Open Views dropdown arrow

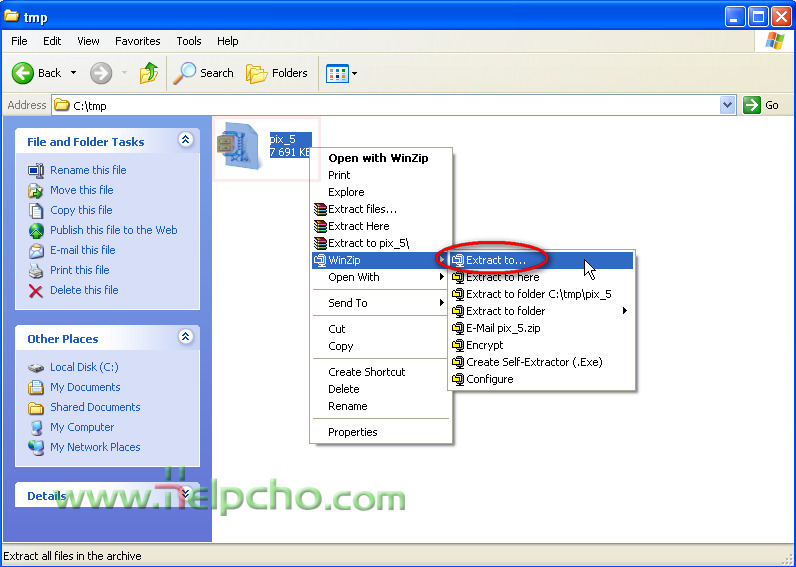pyautogui.click(x=354, y=74)
